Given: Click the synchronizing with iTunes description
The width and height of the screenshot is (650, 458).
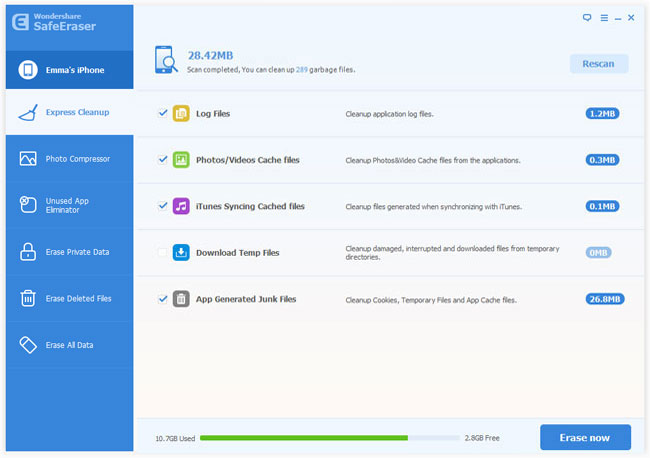Looking at the screenshot, I should tap(434, 207).
